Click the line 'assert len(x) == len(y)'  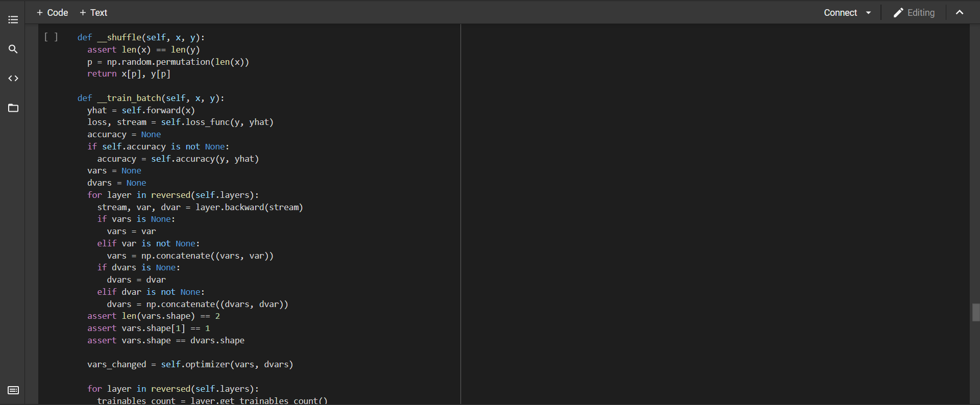143,49
